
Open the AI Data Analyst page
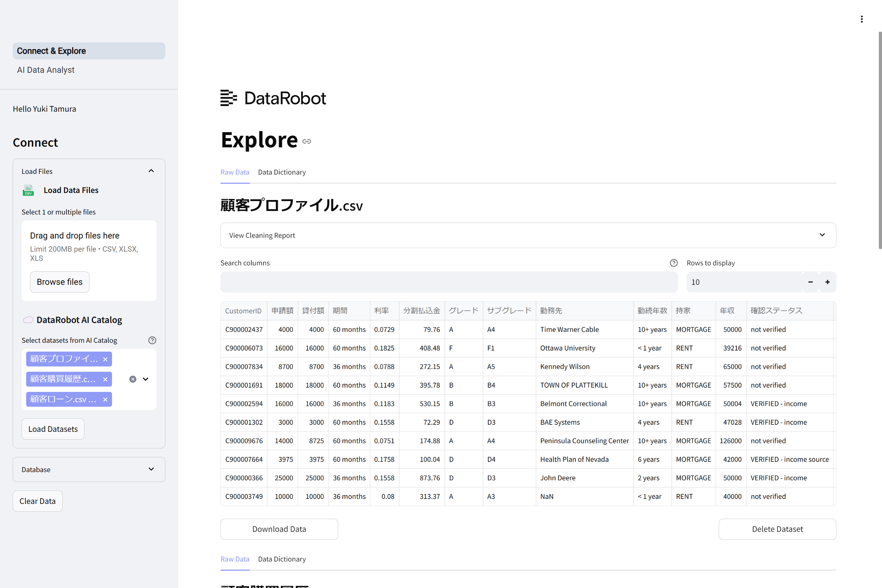(46, 70)
